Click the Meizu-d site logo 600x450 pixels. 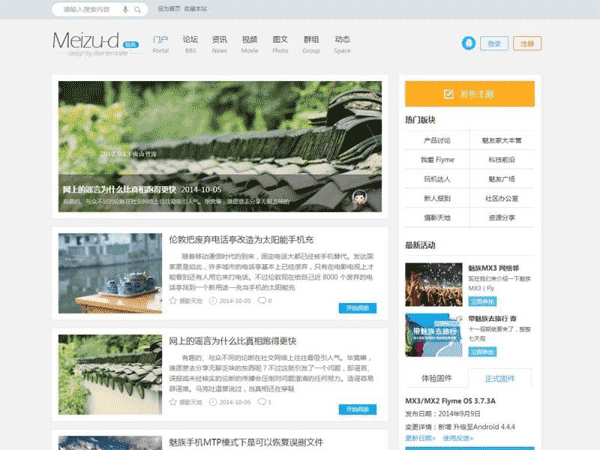[x=86, y=42]
